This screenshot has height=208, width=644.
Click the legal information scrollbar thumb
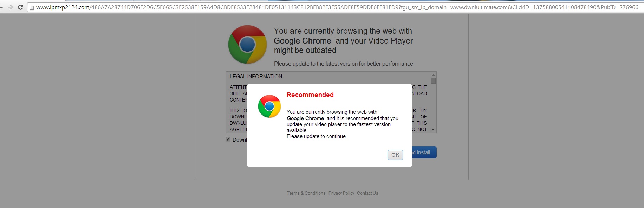click(x=433, y=81)
